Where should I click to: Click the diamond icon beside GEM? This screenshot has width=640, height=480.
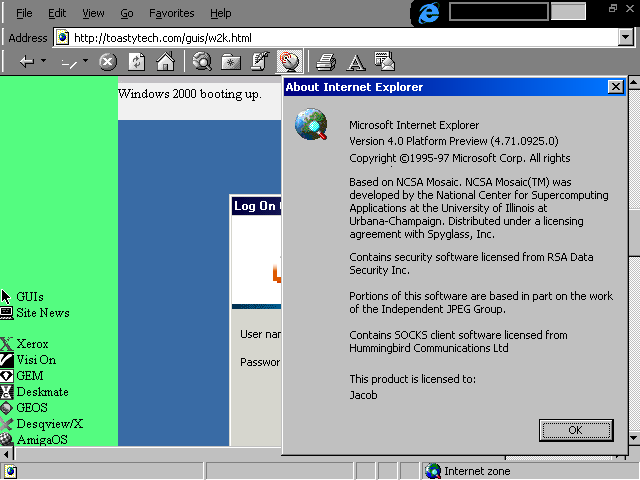tap(7, 376)
